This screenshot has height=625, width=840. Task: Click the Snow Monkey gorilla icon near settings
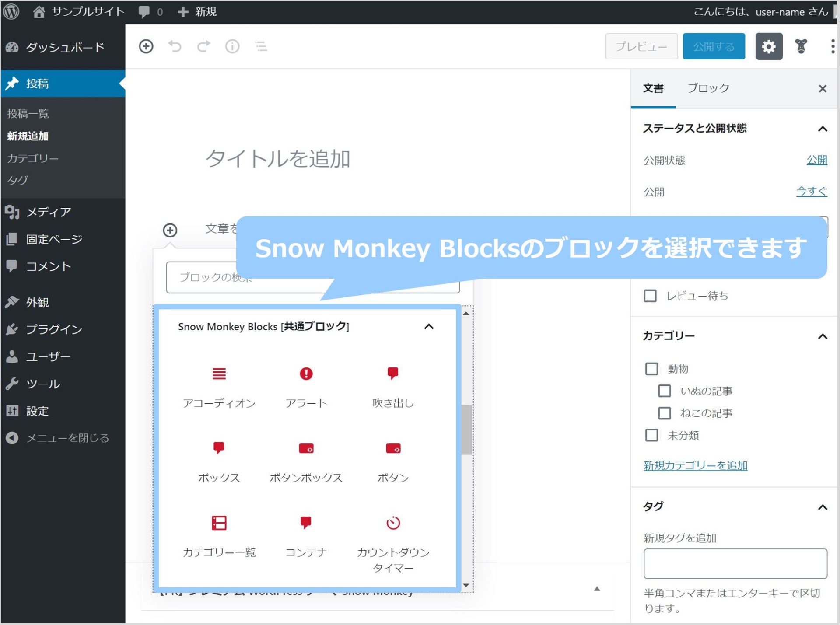click(801, 46)
